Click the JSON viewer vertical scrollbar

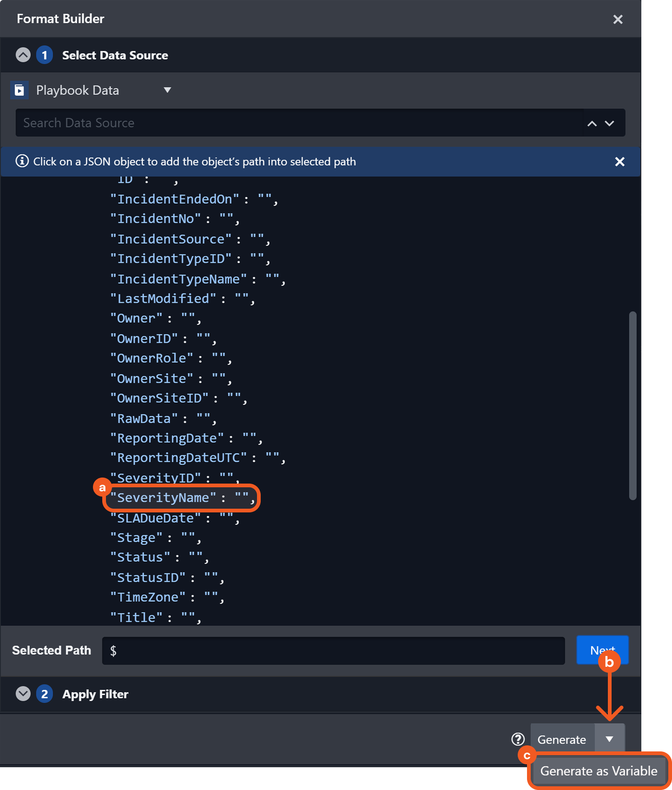click(632, 405)
